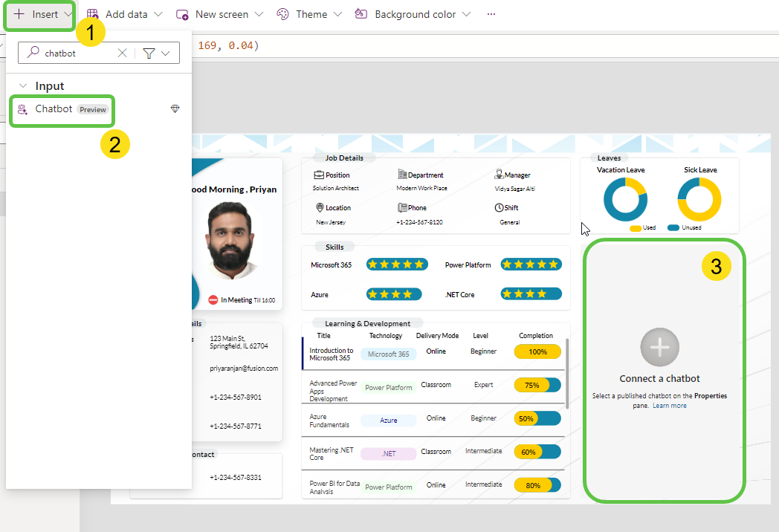This screenshot has width=779, height=532.
Task: Open the Learn more link
Action: click(x=670, y=406)
